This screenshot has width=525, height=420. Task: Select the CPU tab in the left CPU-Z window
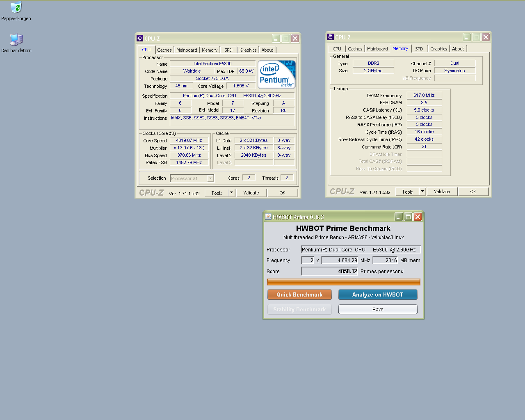click(146, 50)
